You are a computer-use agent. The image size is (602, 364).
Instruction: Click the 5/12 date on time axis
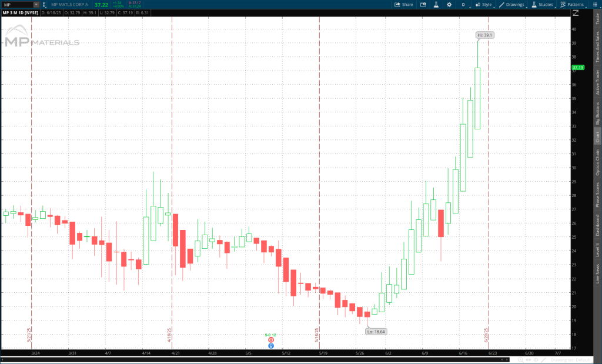pos(286,353)
